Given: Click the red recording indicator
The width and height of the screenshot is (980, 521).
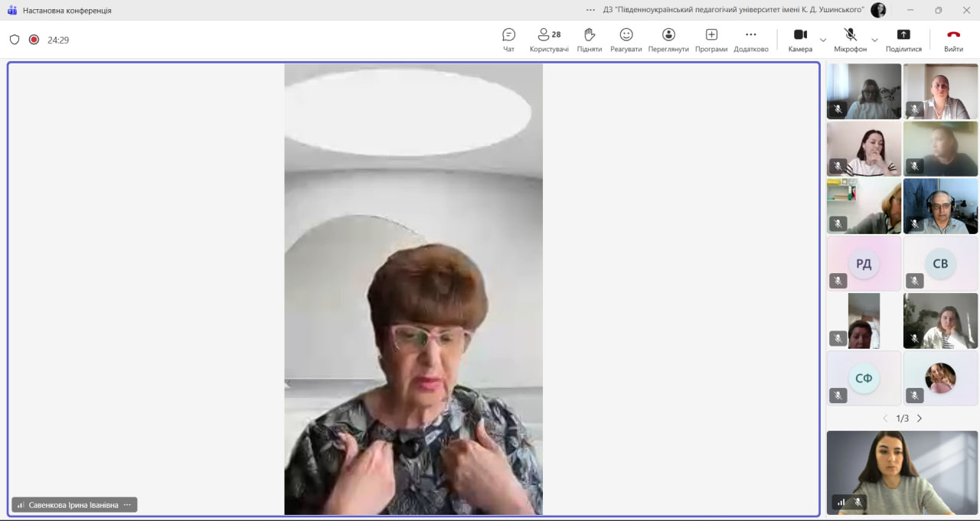Looking at the screenshot, I should [34, 40].
